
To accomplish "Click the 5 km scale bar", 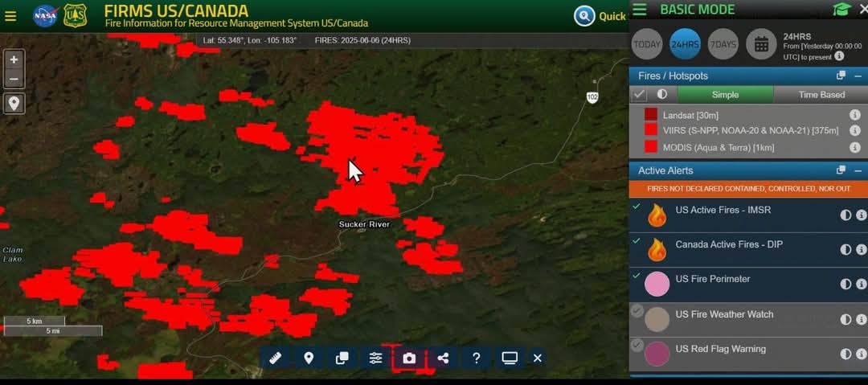I will pyautogui.click(x=35, y=321).
